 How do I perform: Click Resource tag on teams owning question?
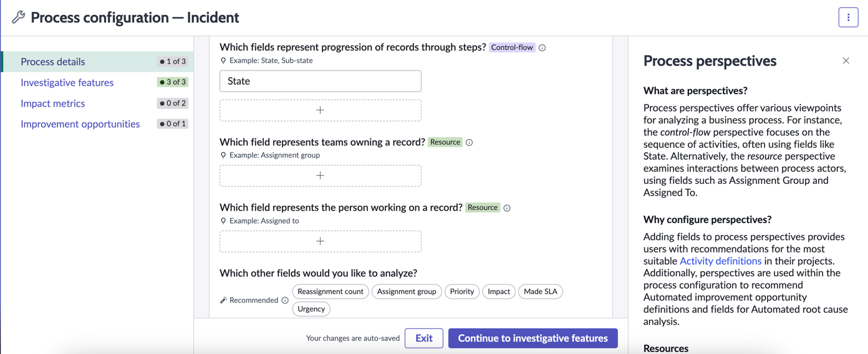445,142
